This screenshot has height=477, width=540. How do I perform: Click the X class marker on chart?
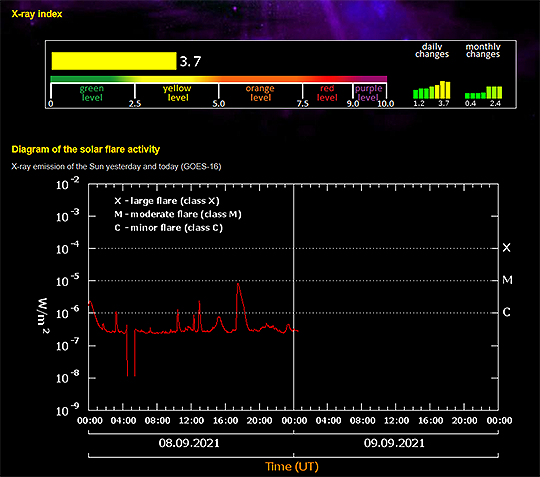(506, 248)
